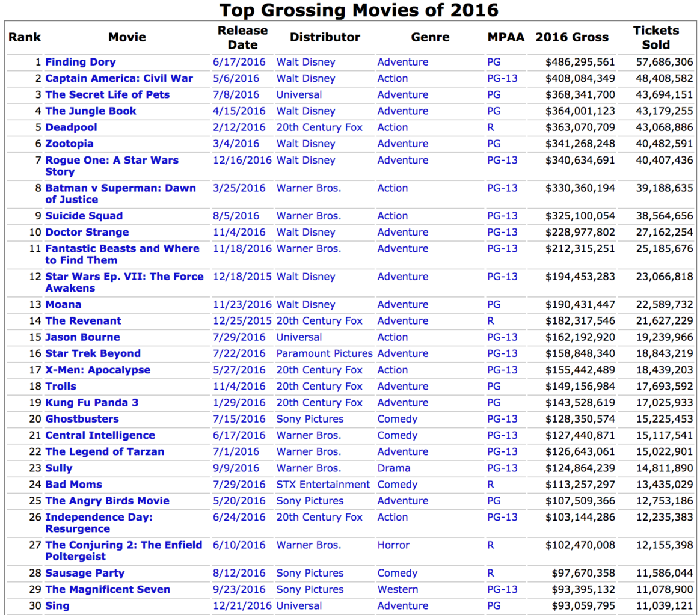Click the Moana title link
Viewport: 700px width, 615px height.
(63, 304)
